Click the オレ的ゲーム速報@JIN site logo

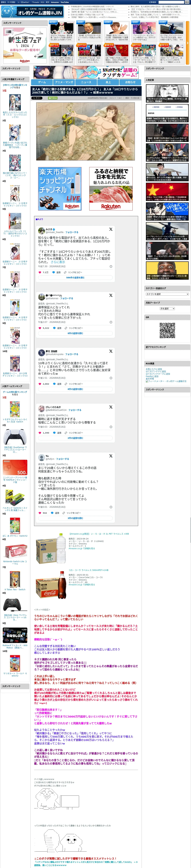click(32, 12)
